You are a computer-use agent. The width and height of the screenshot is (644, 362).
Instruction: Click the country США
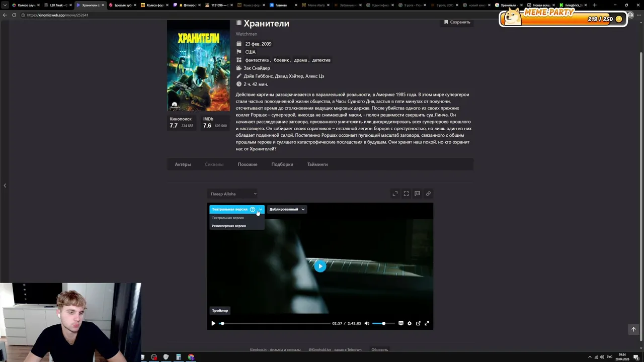(x=250, y=52)
